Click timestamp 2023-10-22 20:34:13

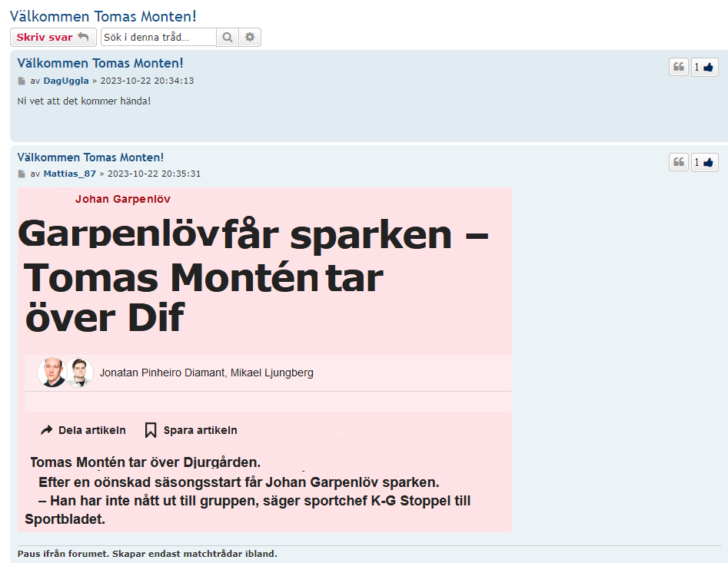(147, 81)
